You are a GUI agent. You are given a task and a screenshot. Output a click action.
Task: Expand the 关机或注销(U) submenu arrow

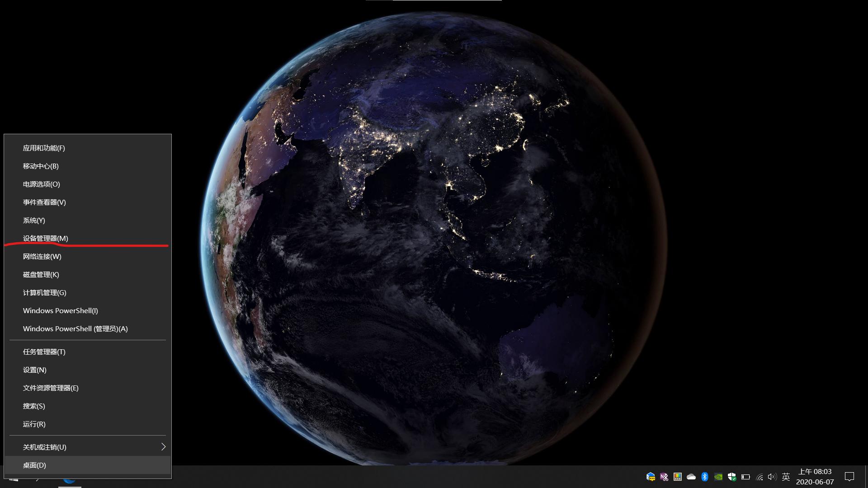click(163, 447)
